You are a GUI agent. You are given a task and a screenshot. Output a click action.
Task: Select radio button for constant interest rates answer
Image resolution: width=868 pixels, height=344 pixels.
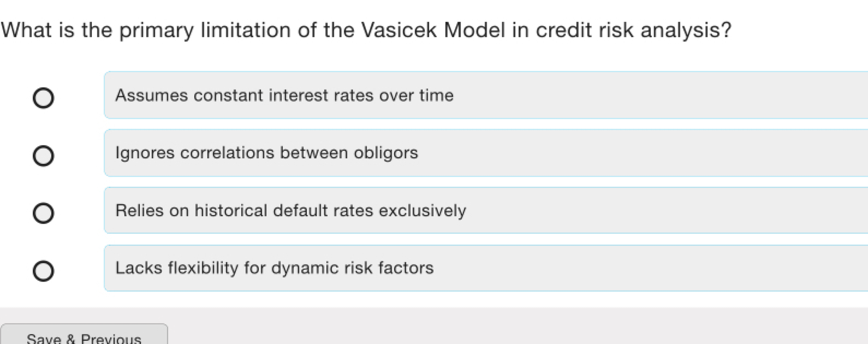point(43,98)
